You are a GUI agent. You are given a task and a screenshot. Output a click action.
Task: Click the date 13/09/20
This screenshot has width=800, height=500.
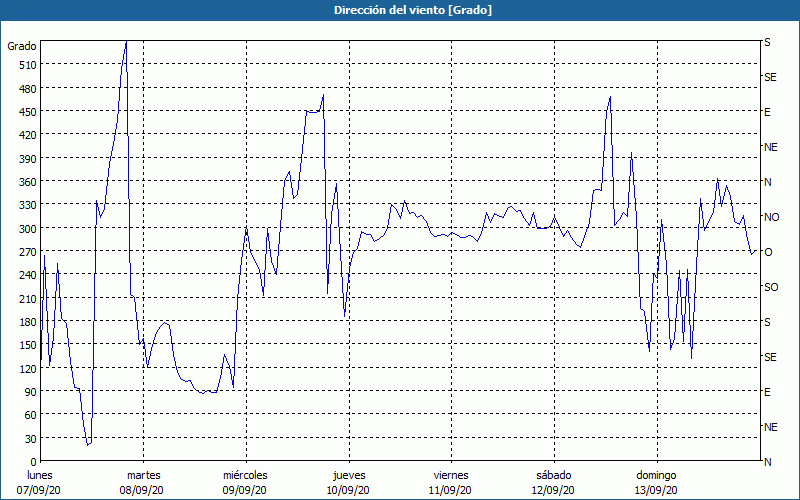pos(656,490)
